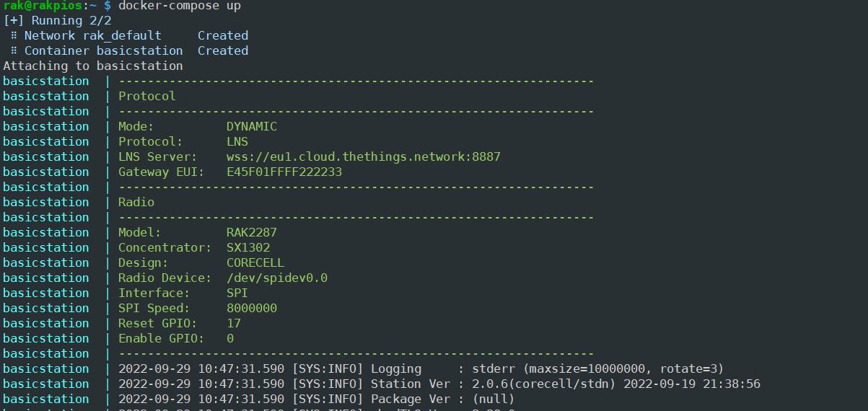Screen dimensions: 868x411
Task: Click the Network rak_default line
Action: pos(92,35)
